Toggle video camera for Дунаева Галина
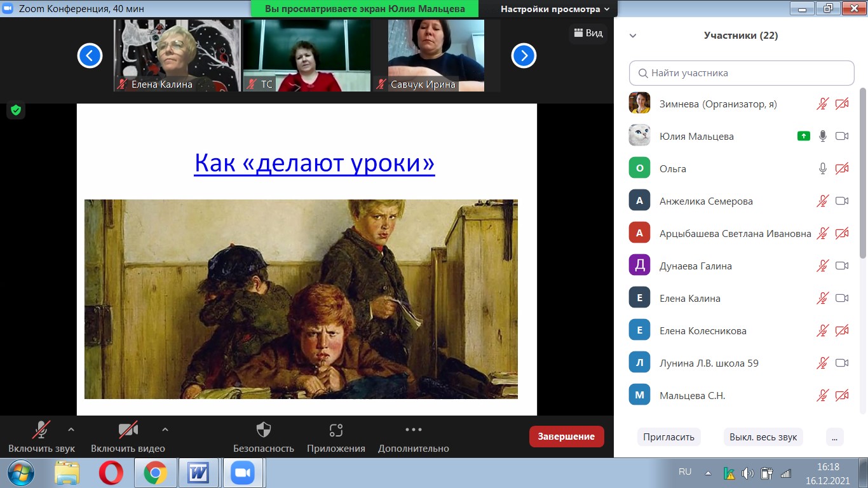The width and height of the screenshot is (868, 488). point(842,266)
